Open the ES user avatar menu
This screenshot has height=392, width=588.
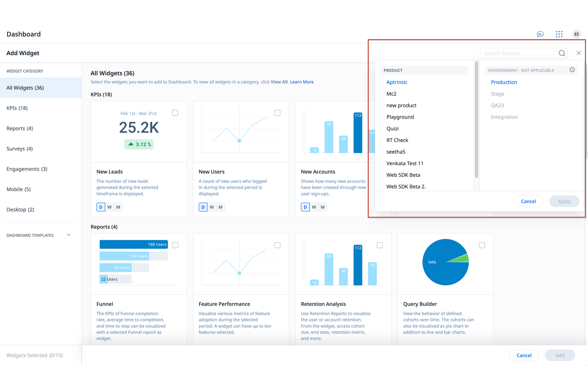coord(576,34)
